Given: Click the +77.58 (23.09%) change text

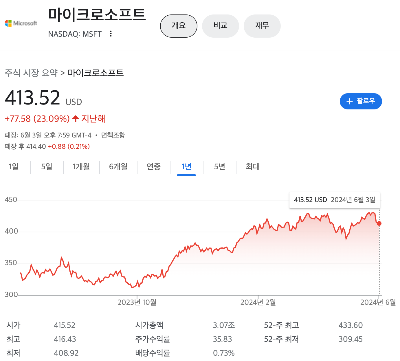Looking at the screenshot, I should point(37,119).
